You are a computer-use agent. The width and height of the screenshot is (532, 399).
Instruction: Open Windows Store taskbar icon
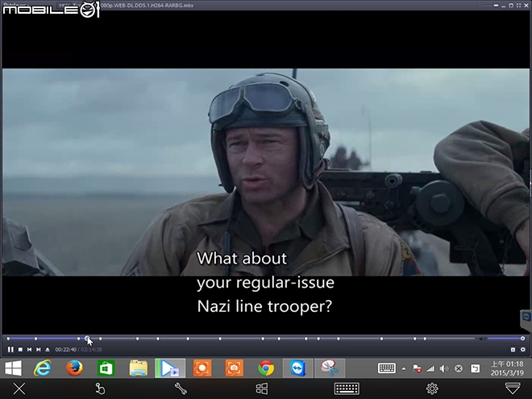point(106,368)
